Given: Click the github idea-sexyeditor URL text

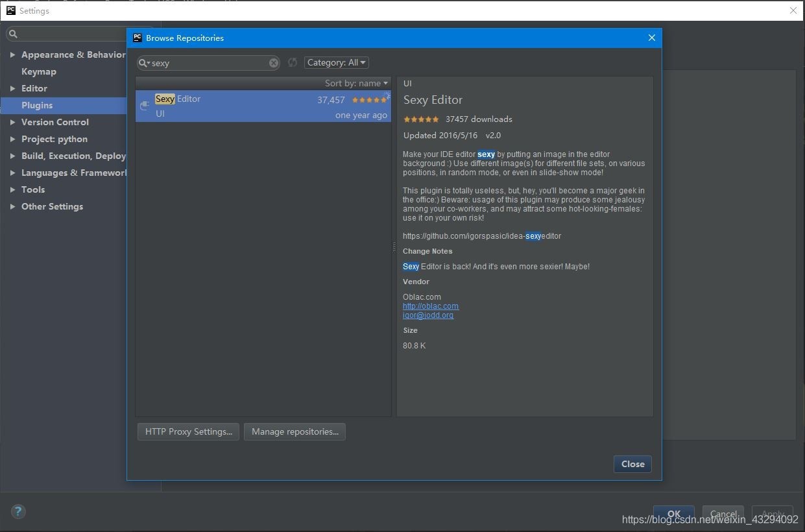Looking at the screenshot, I should click(x=482, y=236).
